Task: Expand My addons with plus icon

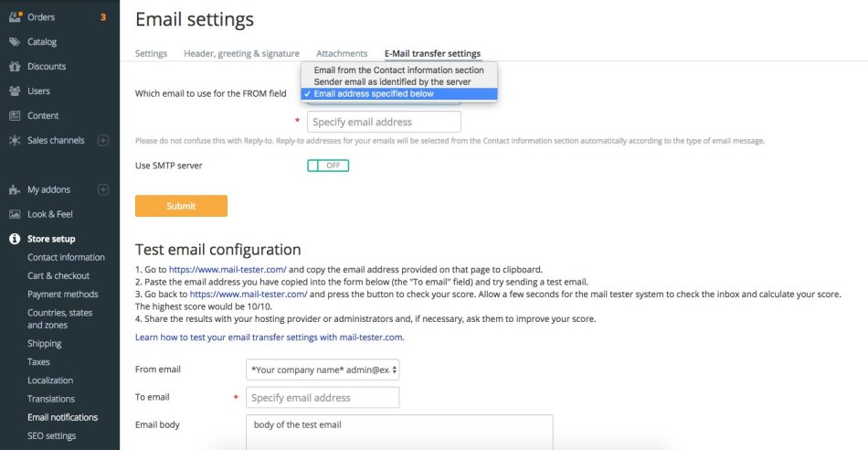Action: pyautogui.click(x=103, y=189)
